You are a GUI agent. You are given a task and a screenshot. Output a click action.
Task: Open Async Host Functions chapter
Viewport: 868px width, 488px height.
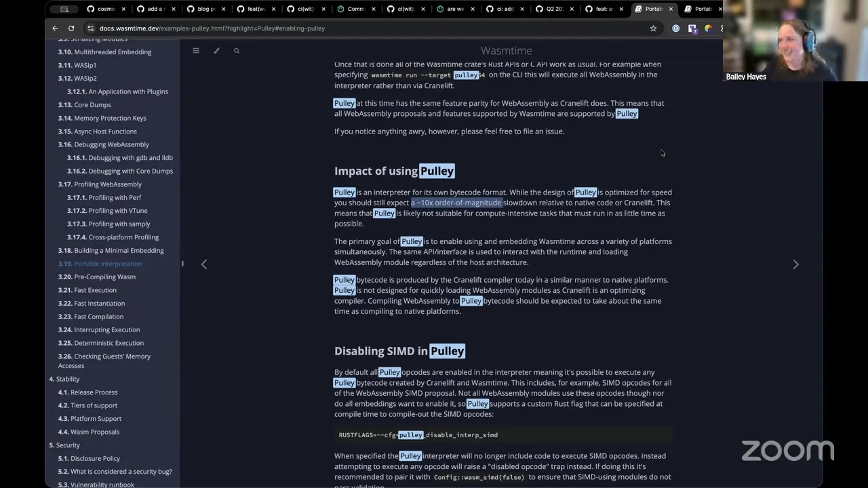[x=97, y=131]
